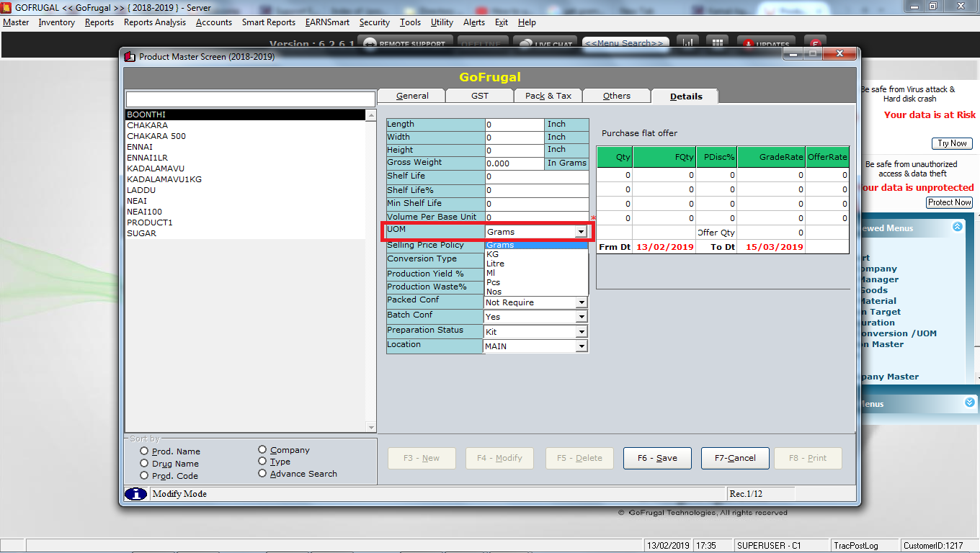Collapse the Viewed Menus panel chevron
The image size is (980, 553).
(958, 227)
